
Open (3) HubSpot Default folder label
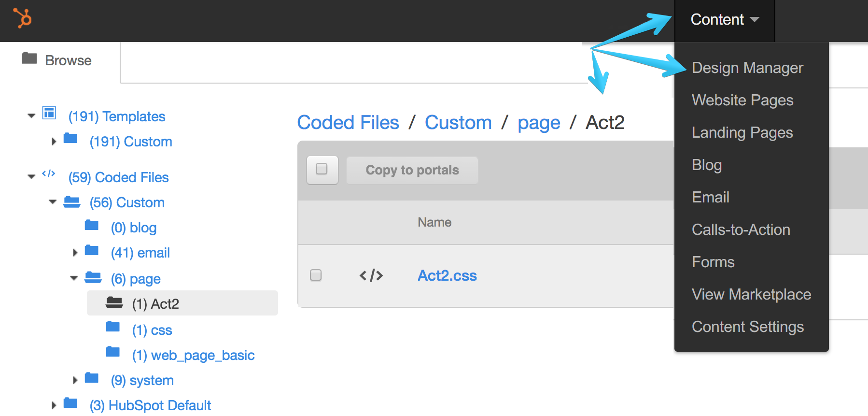[x=150, y=405]
